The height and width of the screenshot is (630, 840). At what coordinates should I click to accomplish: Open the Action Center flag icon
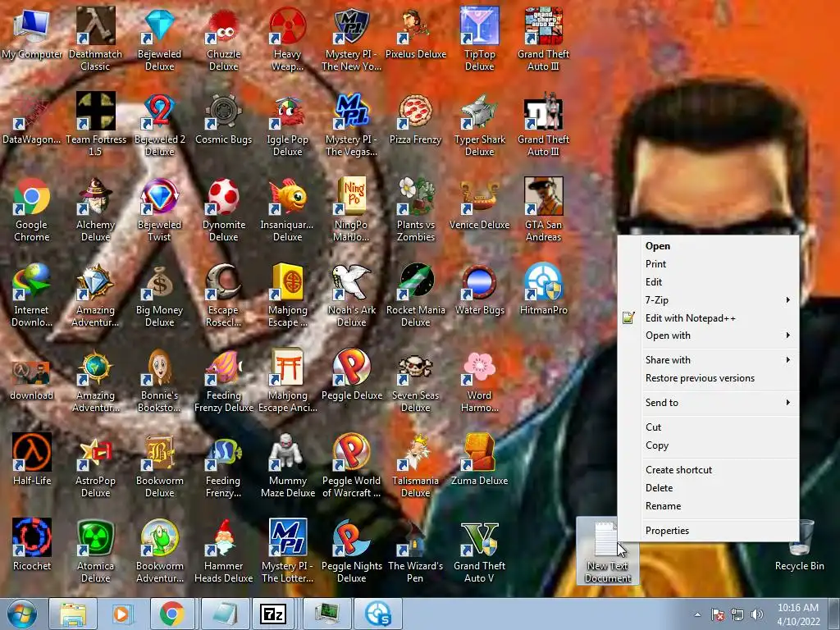pos(717,614)
